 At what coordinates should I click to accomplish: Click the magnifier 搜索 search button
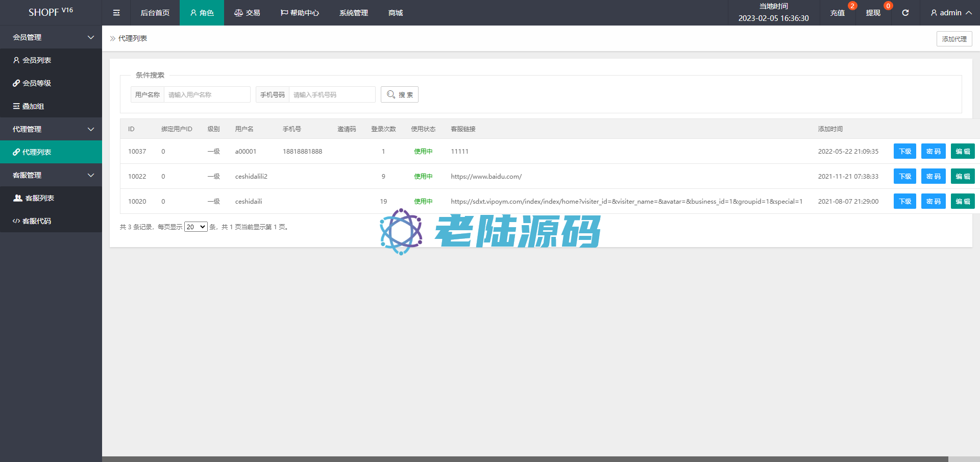(399, 94)
